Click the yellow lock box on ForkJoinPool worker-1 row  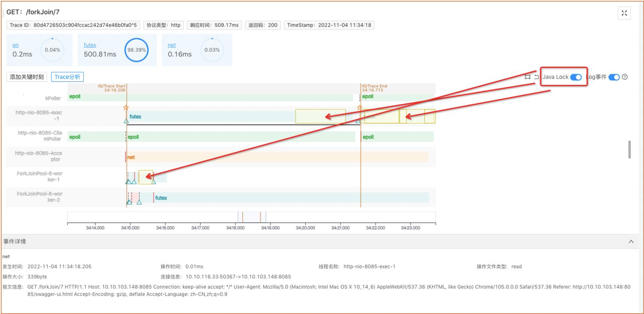[145, 177]
